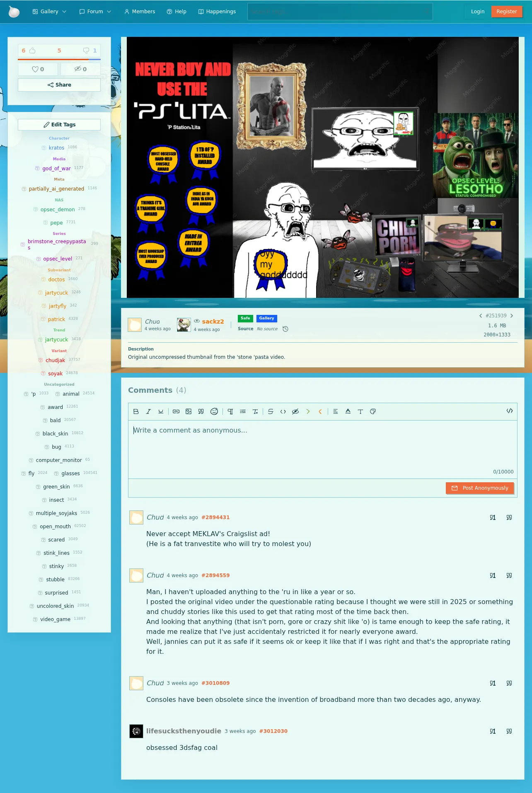532x793 pixels.
Task: Apply bold formatting in comment editor
Action: (x=136, y=411)
